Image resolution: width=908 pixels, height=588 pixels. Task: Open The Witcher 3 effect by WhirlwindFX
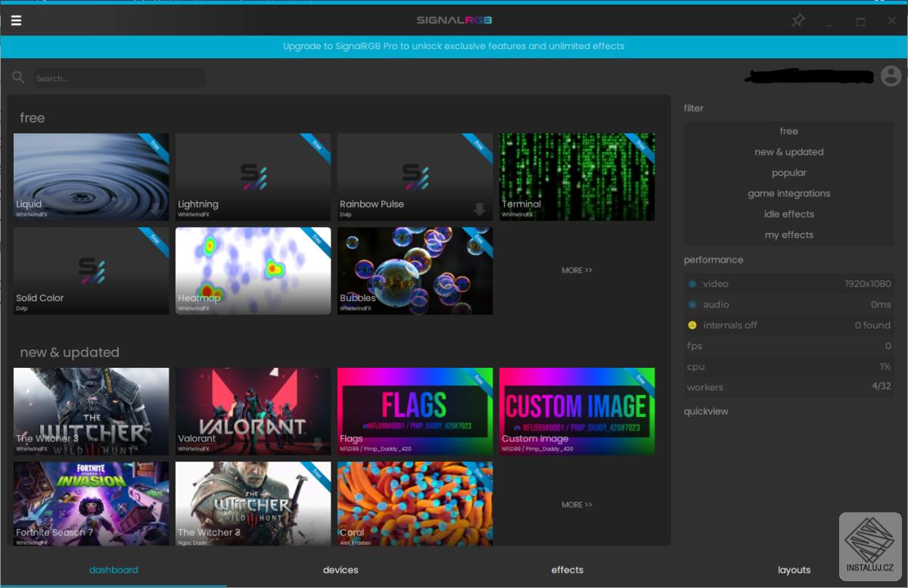click(x=92, y=412)
